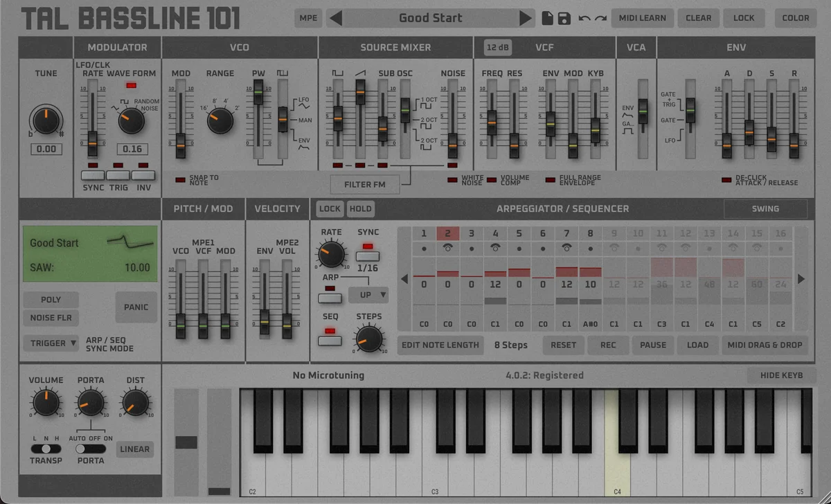The height and width of the screenshot is (504, 831).
Task: Toggle the SEQ switch
Action: pos(330,341)
